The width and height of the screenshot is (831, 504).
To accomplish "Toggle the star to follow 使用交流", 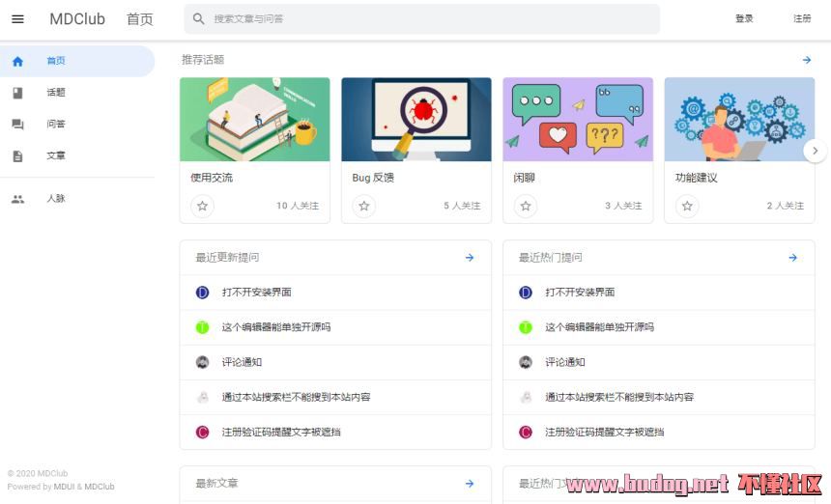I will 203,206.
